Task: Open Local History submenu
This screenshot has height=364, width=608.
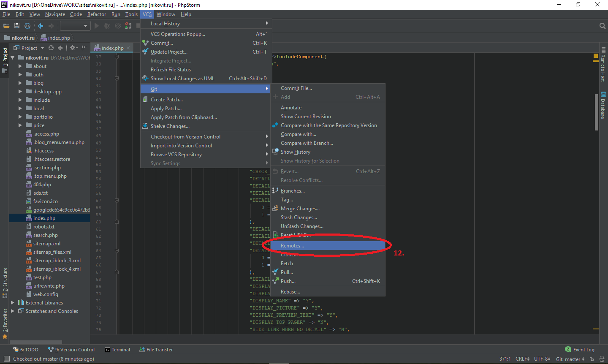Action: coord(205,24)
